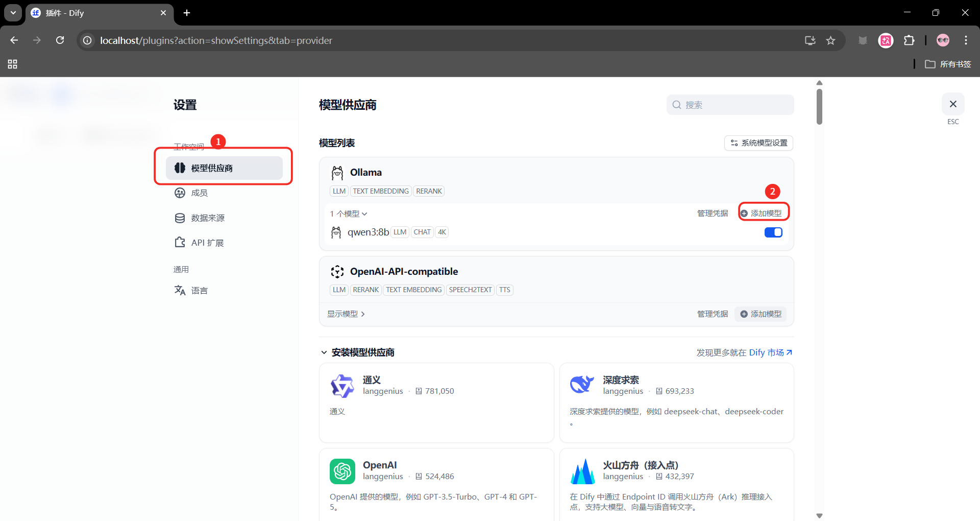Select the 深度求索 provider whale logo

582,384
